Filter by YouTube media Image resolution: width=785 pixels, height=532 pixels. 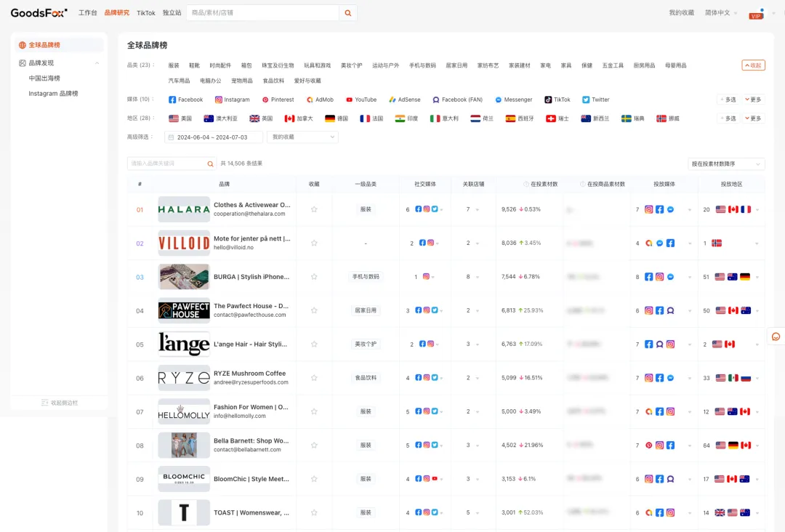361,100
